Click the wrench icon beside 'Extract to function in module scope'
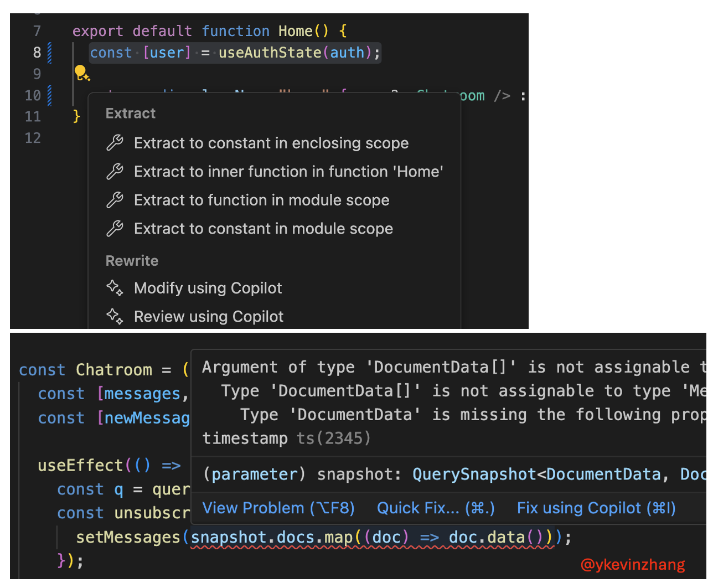 115,200
